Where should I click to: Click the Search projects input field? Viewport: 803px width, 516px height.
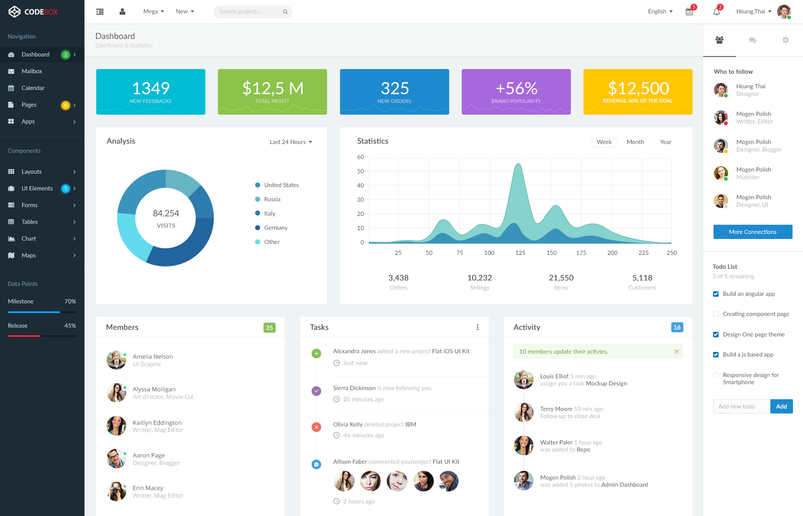pos(253,11)
